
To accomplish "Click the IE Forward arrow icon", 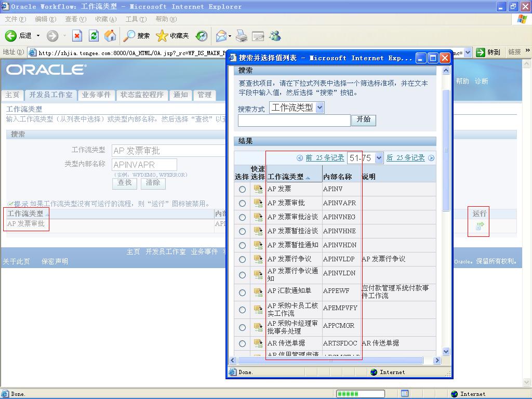I will [x=52, y=36].
